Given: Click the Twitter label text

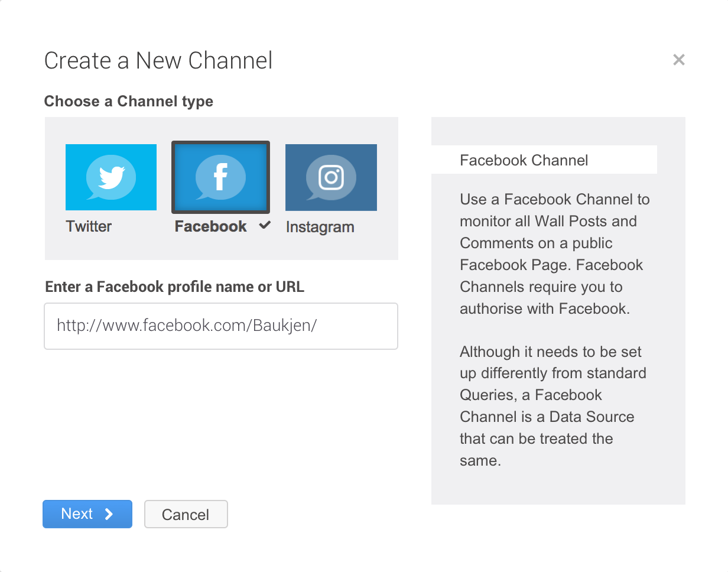Looking at the screenshot, I should (89, 226).
